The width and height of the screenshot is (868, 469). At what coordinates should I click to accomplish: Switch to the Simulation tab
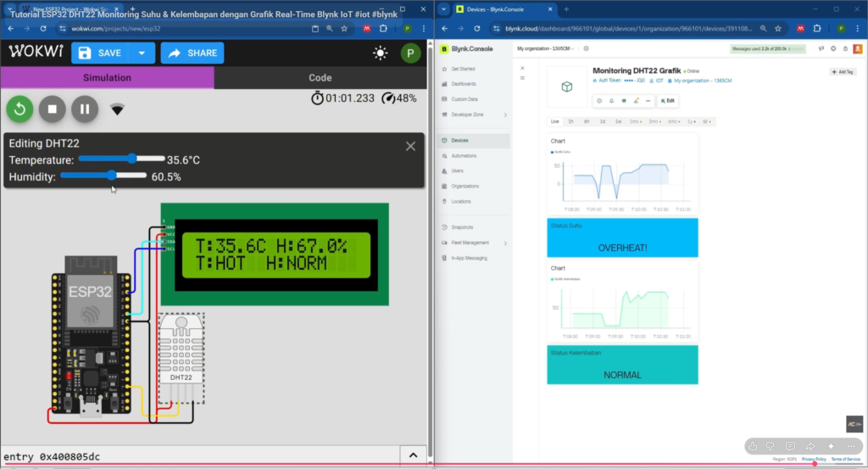click(x=108, y=77)
